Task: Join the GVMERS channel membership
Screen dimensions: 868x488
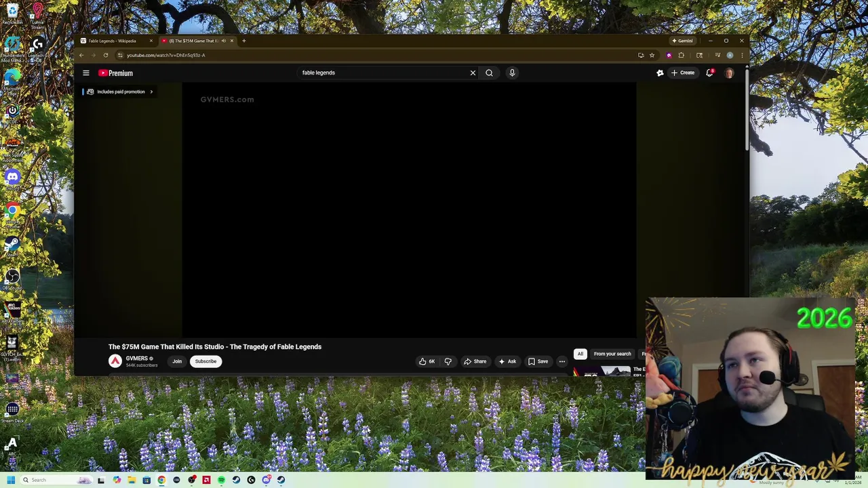Action: (x=177, y=361)
